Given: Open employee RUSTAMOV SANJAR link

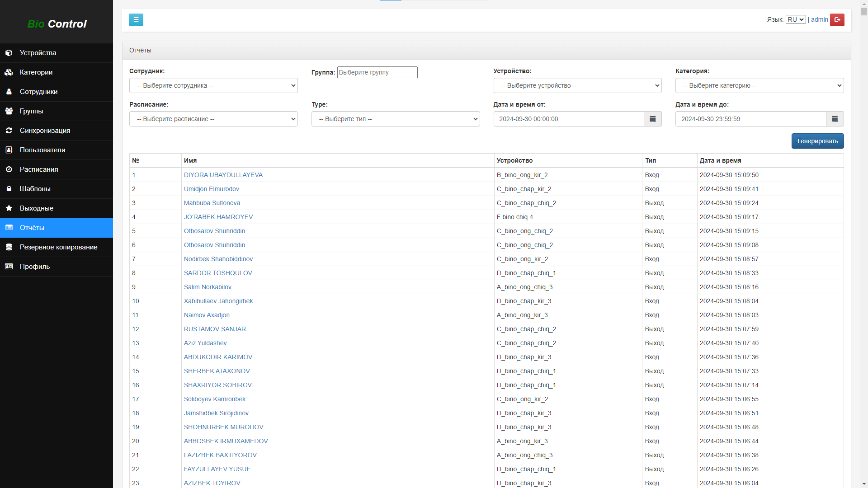Looking at the screenshot, I should [x=215, y=329].
